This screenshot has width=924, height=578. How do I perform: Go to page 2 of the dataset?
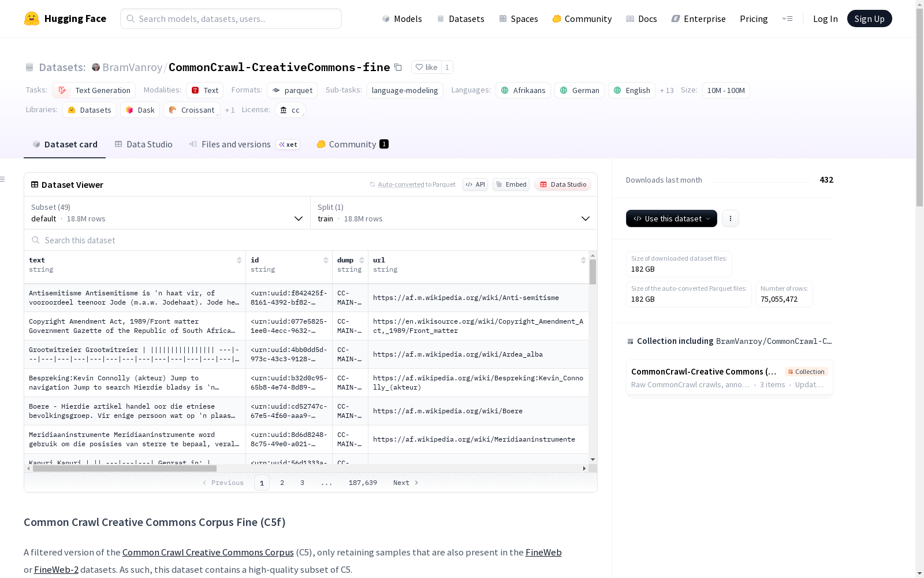282,483
